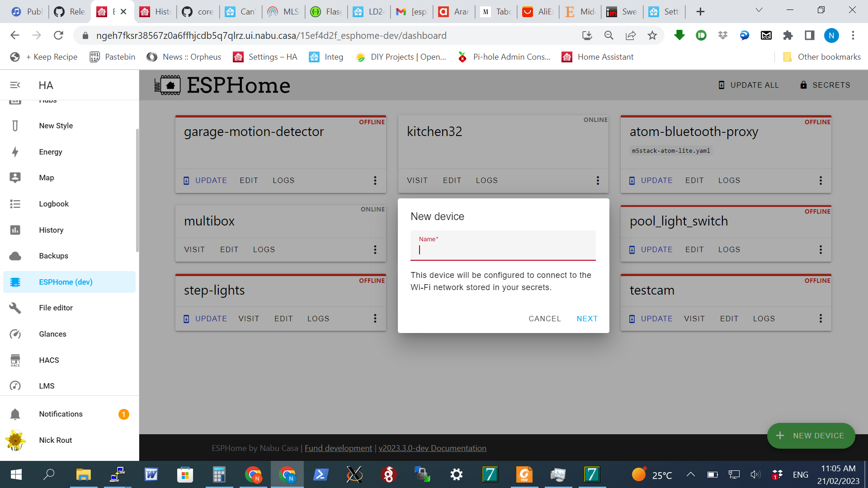Switch to the Settings browser tab
Image resolution: width=868 pixels, height=488 pixels.
coord(664,12)
